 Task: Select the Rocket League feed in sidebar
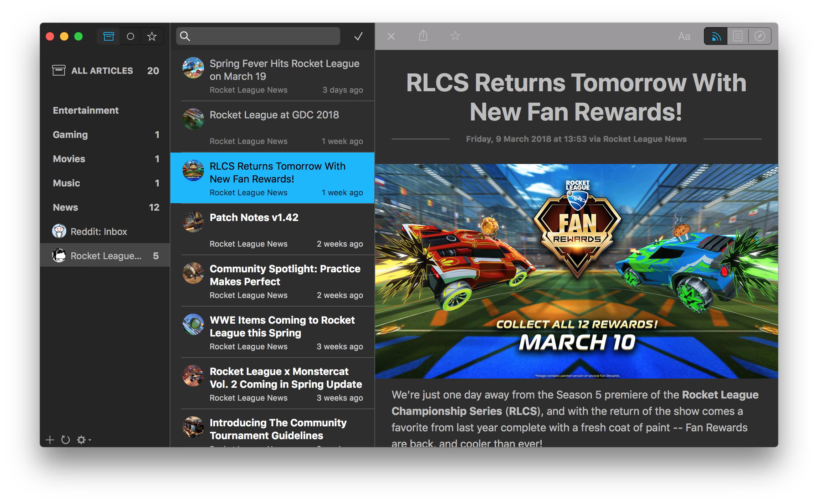[x=105, y=255]
